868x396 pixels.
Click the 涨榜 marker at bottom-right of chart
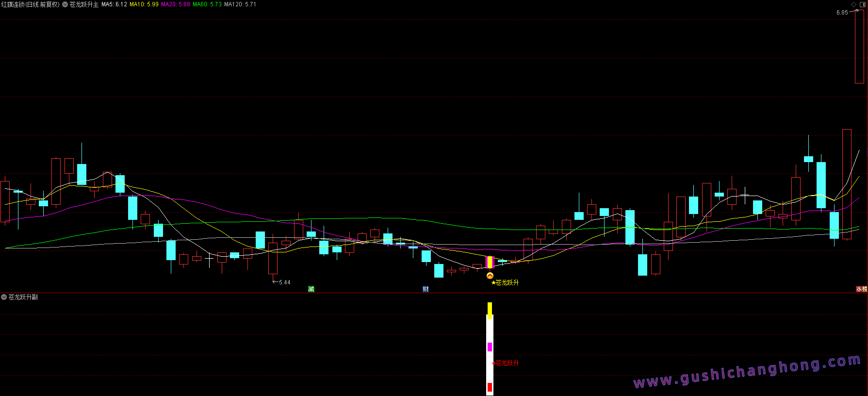coord(861,289)
